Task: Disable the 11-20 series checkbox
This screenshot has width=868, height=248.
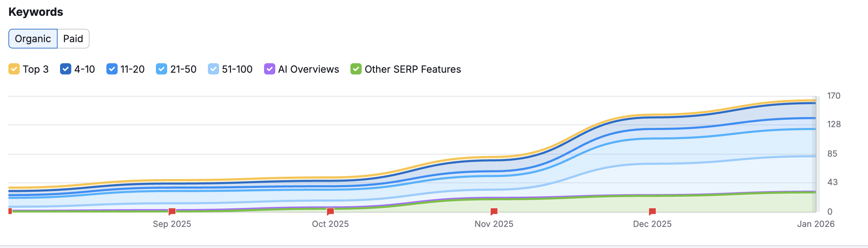Action: click(112, 69)
